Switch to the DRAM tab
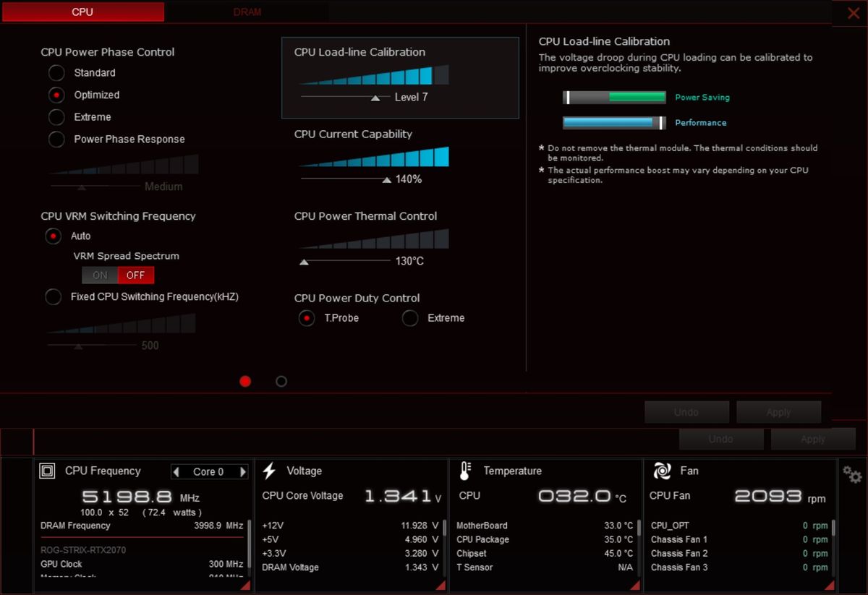 (x=247, y=12)
